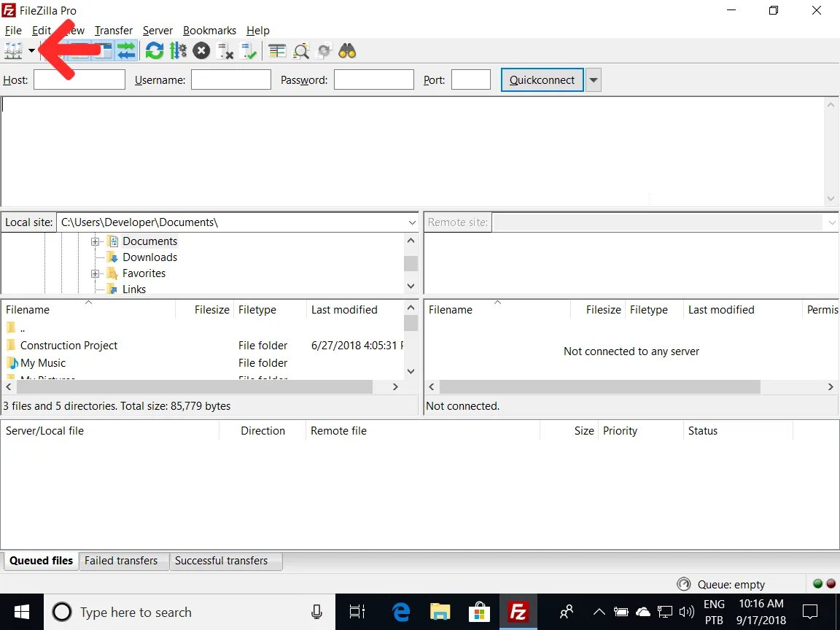Toggle synchronized browsing
Screen dimensions: 840x630
click(x=324, y=51)
